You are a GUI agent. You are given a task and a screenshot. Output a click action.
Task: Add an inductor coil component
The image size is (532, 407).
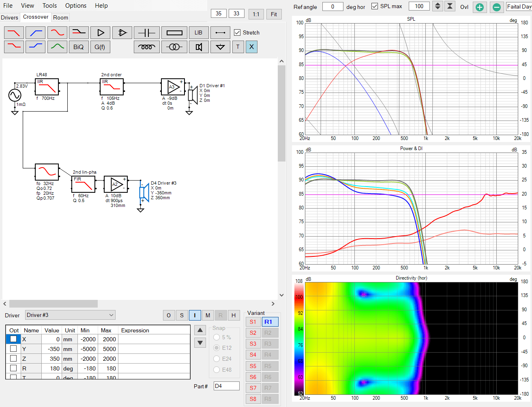[147, 47]
